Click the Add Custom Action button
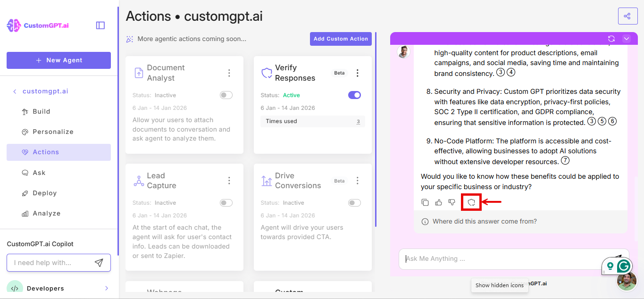The image size is (644, 299). click(x=341, y=39)
